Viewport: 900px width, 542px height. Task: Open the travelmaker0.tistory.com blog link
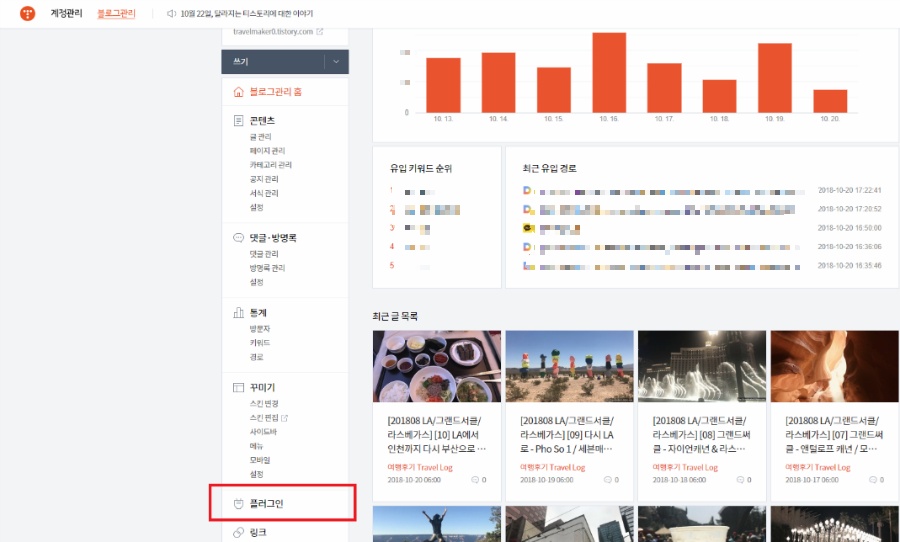(273, 32)
